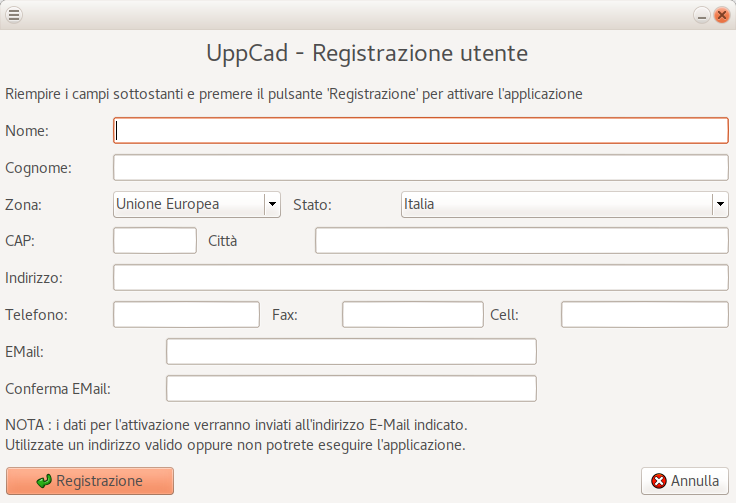Screen dimensions: 736x503
Task: Click the Conferma EMail field
Action: coord(351,388)
